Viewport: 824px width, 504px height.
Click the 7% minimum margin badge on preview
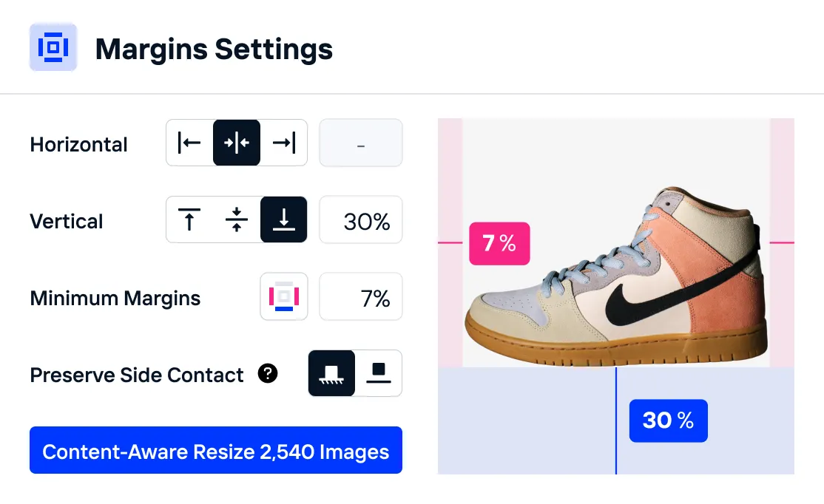499,243
